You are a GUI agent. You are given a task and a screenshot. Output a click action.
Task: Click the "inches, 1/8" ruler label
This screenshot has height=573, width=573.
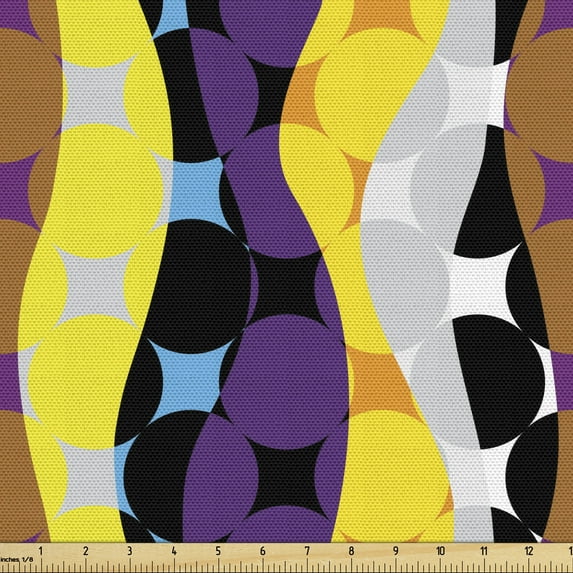(x=16, y=559)
